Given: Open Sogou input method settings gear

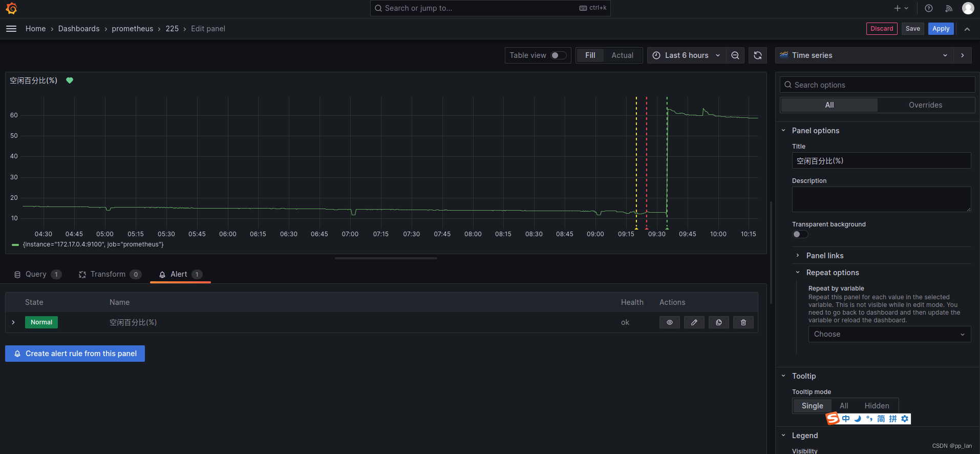Looking at the screenshot, I should pos(905,419).
